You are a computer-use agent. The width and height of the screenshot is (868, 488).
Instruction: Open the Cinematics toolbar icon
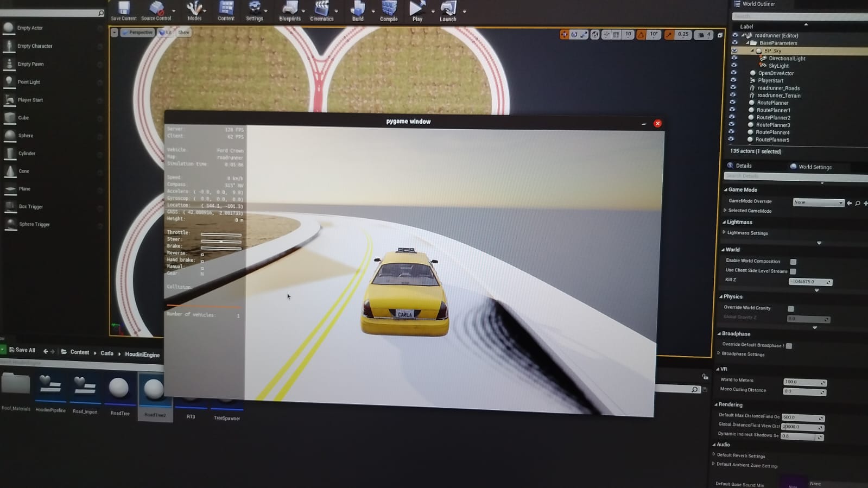point(322,11)
